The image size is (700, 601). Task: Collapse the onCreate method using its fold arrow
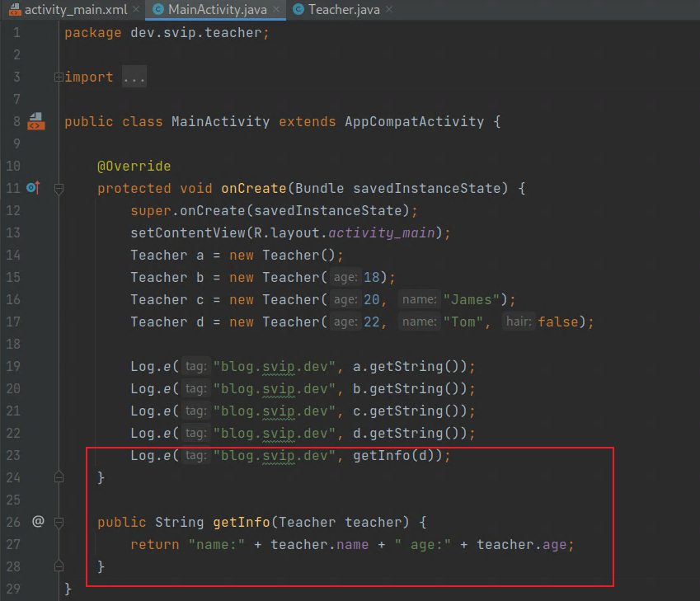click(58, 188)
